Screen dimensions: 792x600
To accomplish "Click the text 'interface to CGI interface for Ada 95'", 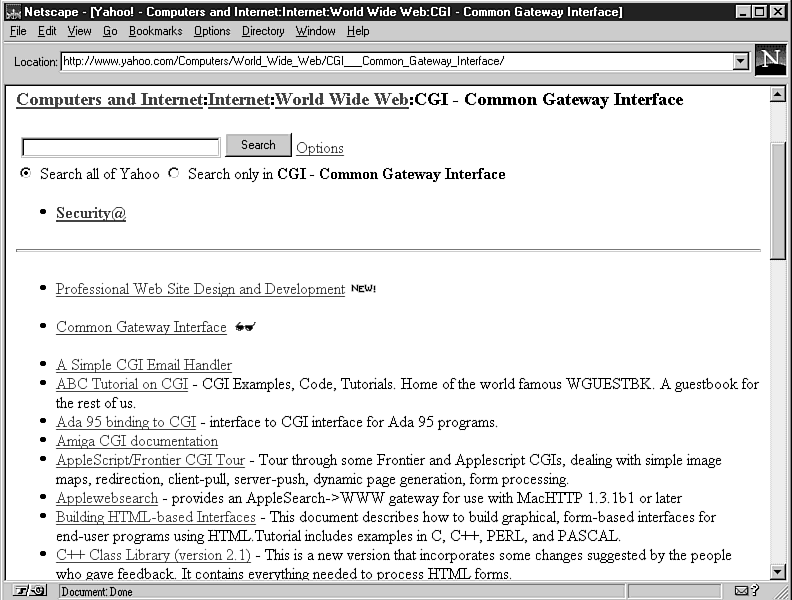I will coord(322,422).
